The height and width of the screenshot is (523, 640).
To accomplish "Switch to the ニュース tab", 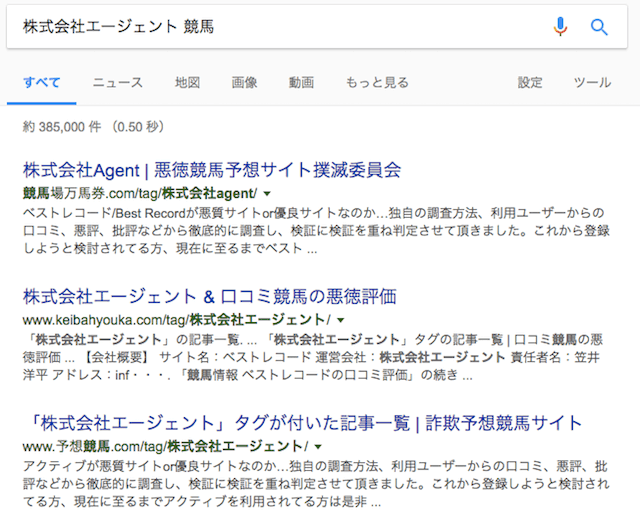I will click(118, 82).
